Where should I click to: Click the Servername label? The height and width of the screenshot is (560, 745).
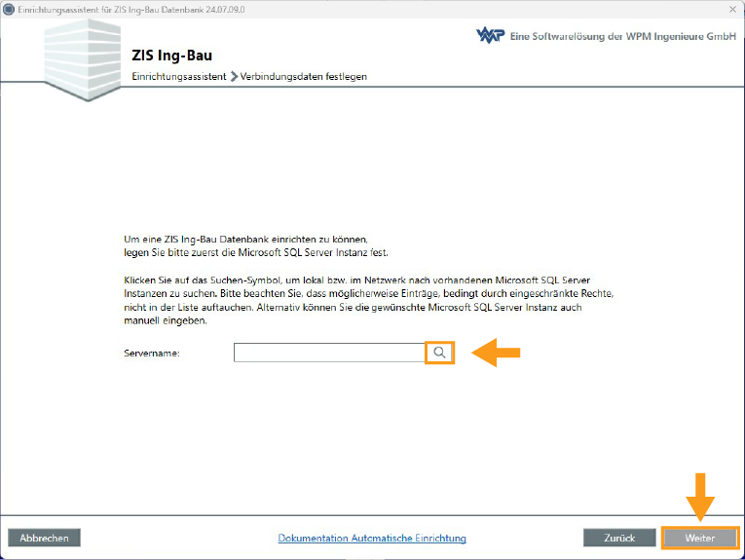153,354
